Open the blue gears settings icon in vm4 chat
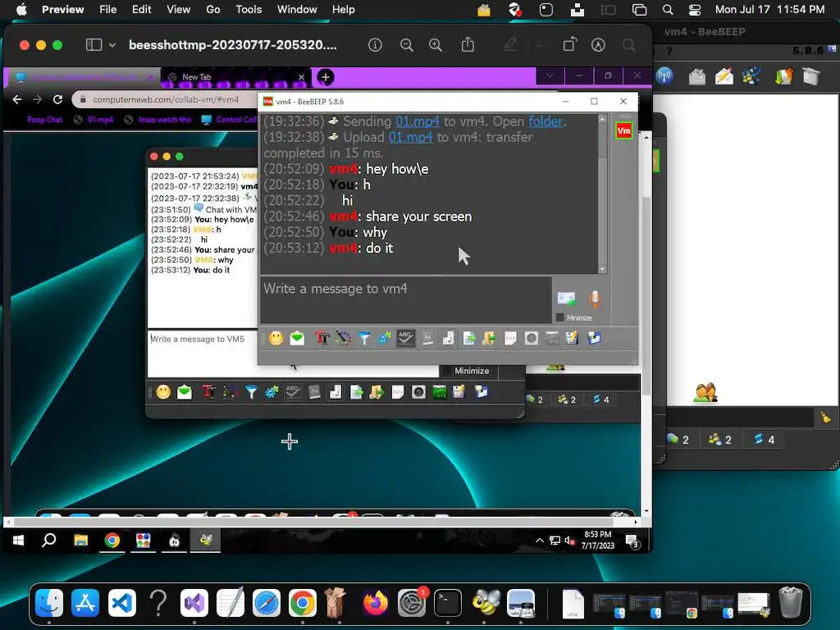Viewport: 840px width, 630px height. tap(385, 338)
